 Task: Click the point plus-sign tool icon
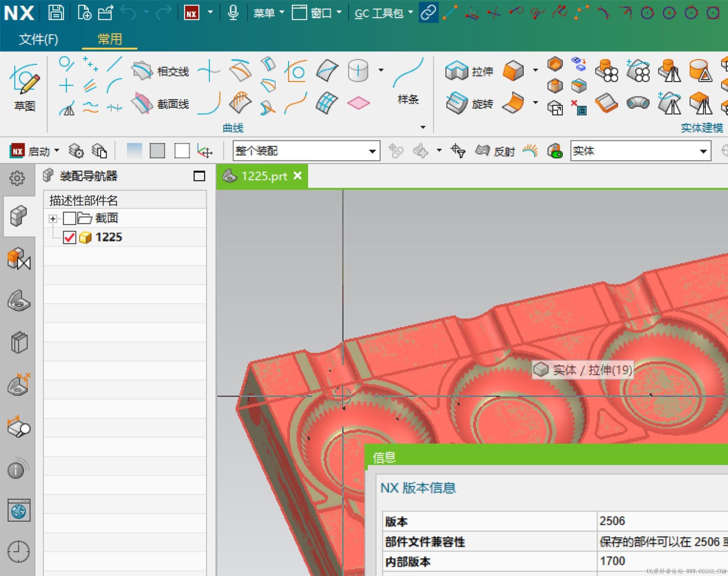coord(66,85)
